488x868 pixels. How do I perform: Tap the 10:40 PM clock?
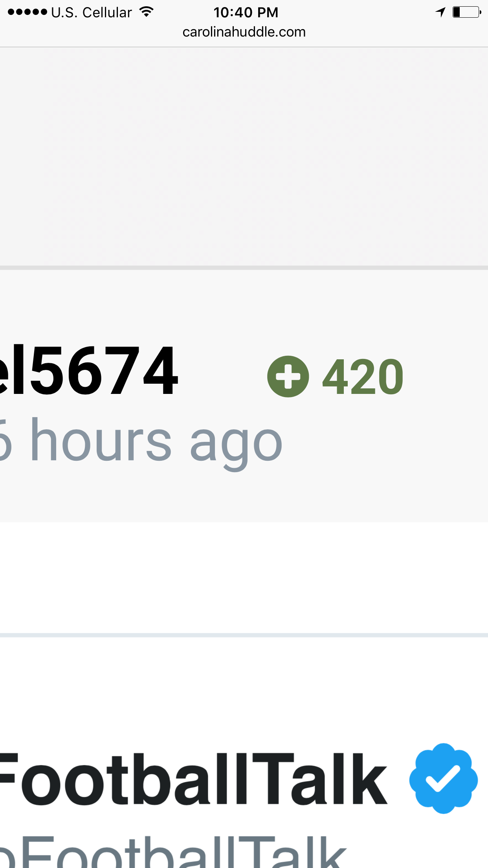pos(246,13)
